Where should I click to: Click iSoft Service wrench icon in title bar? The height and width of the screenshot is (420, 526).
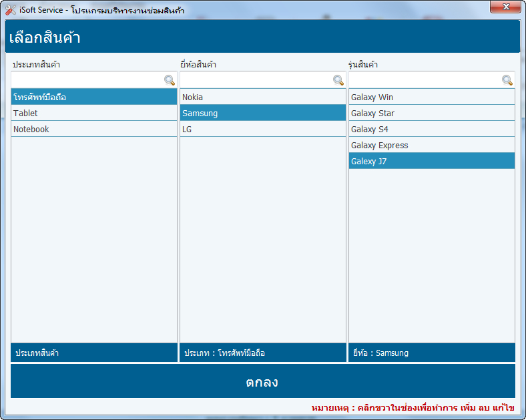(x=11, y=10)
